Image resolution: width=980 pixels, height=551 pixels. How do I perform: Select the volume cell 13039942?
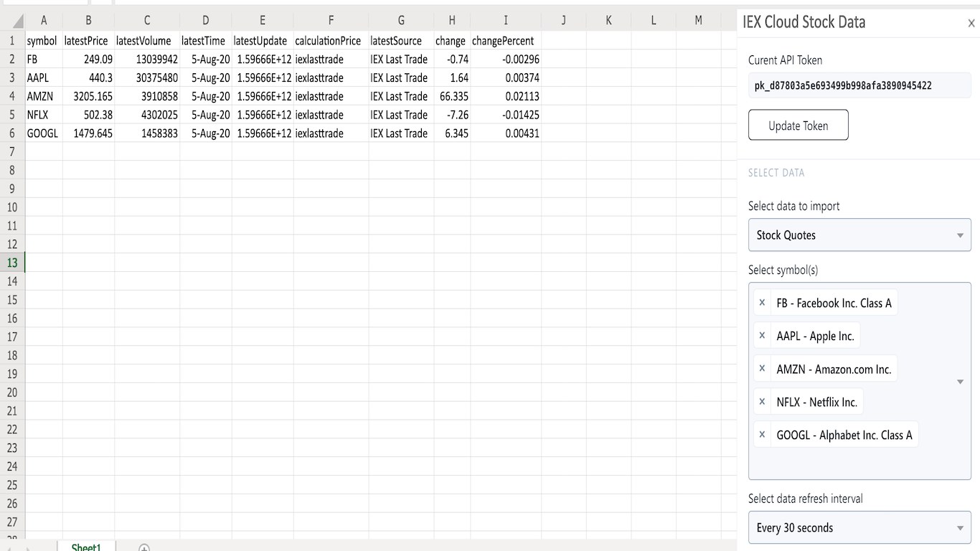[147, 60]
